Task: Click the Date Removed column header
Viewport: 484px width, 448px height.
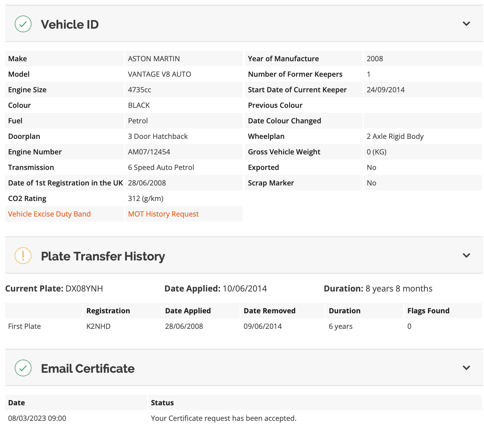Action: pyautogui.click(x=269, y=311)
